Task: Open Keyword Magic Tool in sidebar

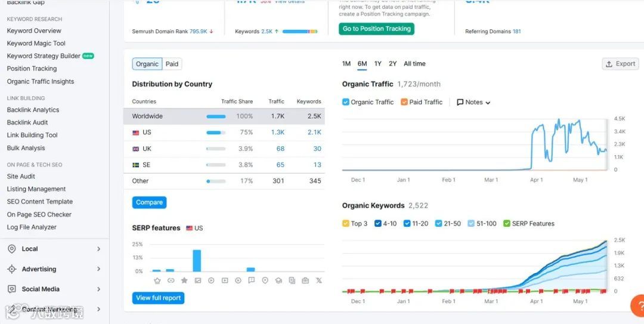Action: pyautogui.click(x=36, y=43)
